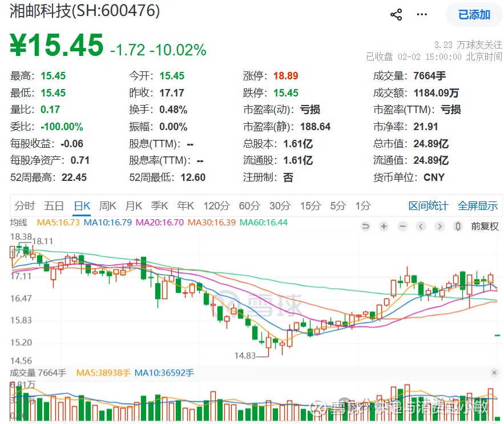The image size is (504, 424).
Task: Zoom out chart with minus icon
Action: pos(402,227)
